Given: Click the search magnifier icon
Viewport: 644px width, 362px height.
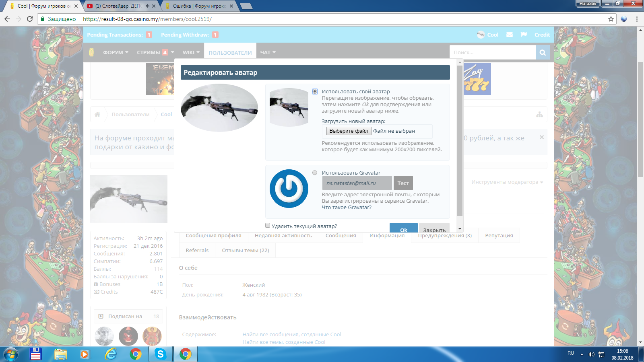Looking at the screenshot, I should pos(543,52).
